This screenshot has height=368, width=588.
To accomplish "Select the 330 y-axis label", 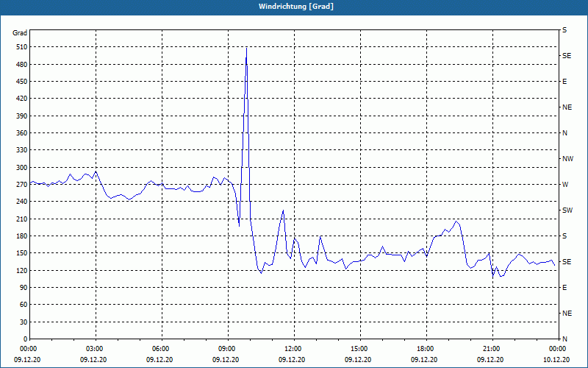I will click(x=22, y=150).
